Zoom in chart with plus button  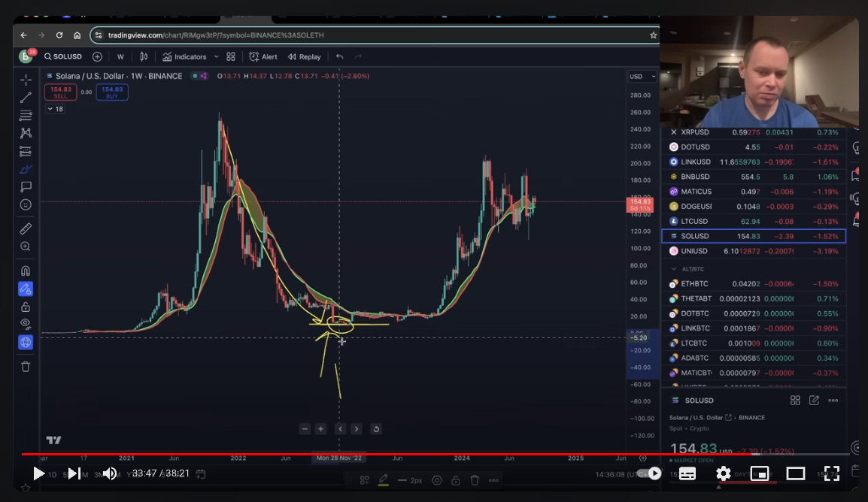(320, 429)
